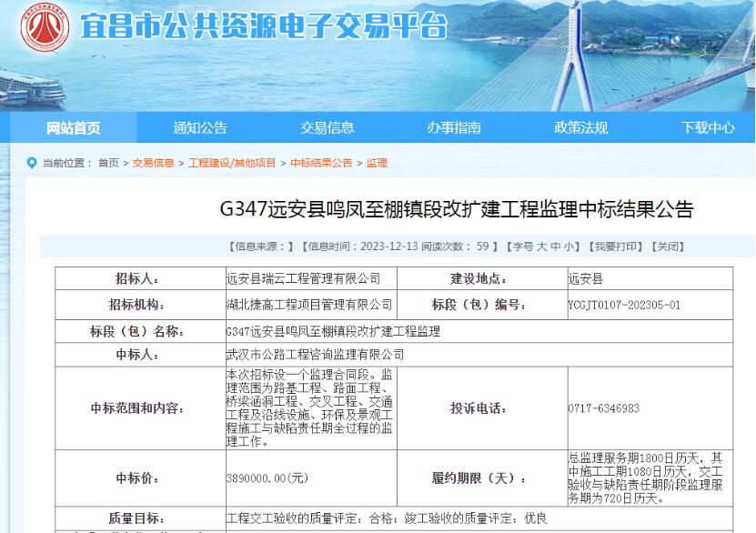Click the 标段（包）名称 label cell

140,331
